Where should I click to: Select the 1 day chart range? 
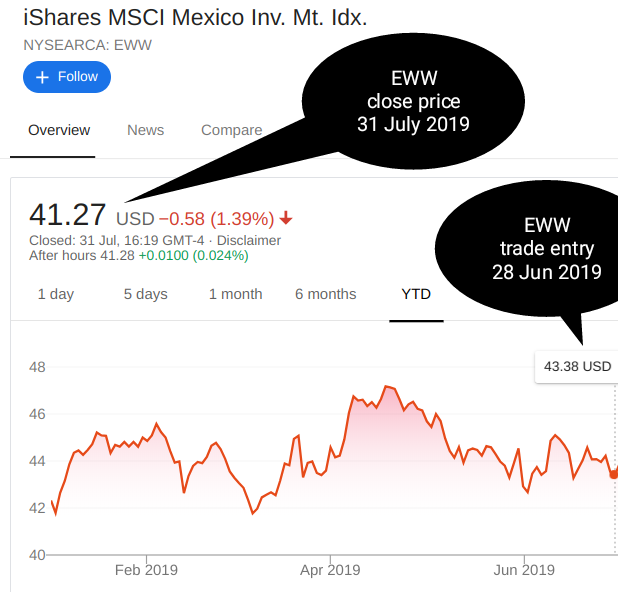tap(56, 294)
